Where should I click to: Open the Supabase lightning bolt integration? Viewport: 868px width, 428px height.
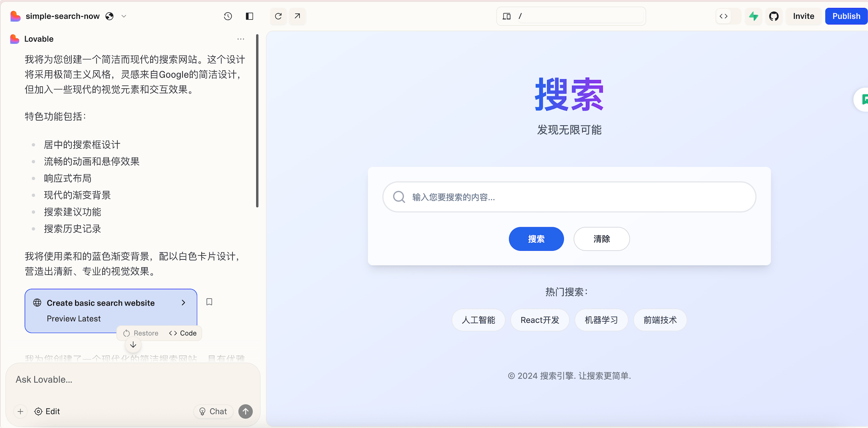pos(754,16)
